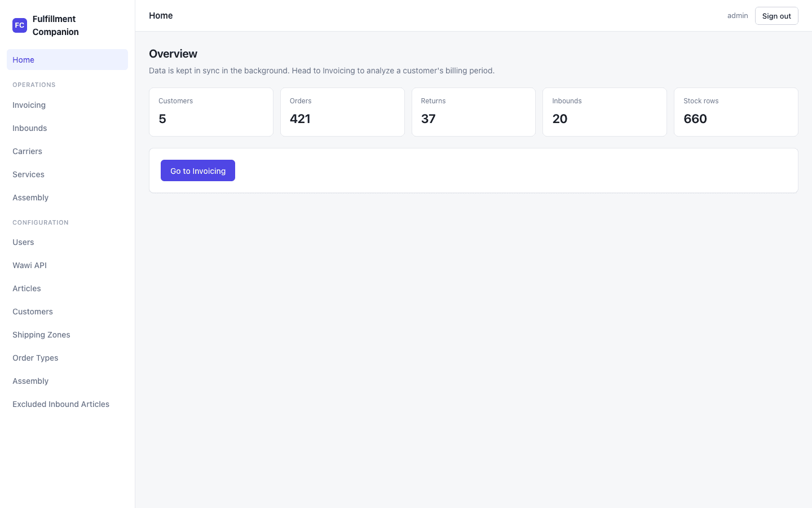Open Users configuration

[x=67, y=242]
